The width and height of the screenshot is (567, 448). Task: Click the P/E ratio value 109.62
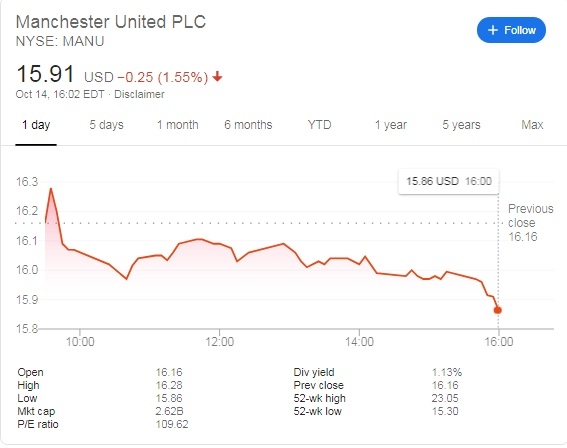pyautogui.click(x=172, y=424)
